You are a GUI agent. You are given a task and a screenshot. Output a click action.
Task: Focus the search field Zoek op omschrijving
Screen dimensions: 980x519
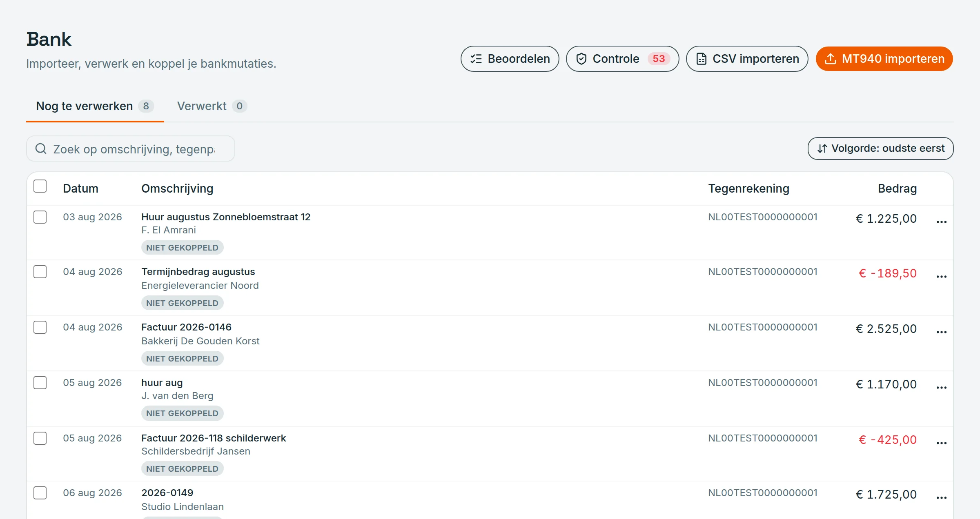pyautogui.click(x=131, y=149)
